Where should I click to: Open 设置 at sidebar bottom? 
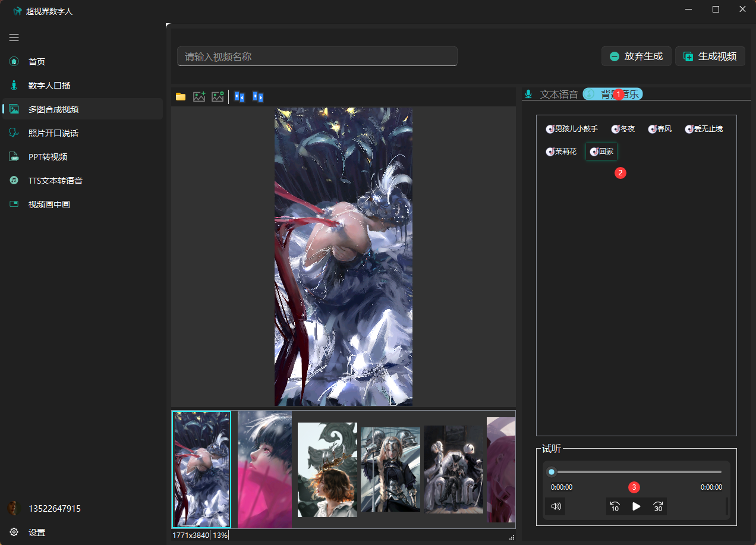coord(83,532)
